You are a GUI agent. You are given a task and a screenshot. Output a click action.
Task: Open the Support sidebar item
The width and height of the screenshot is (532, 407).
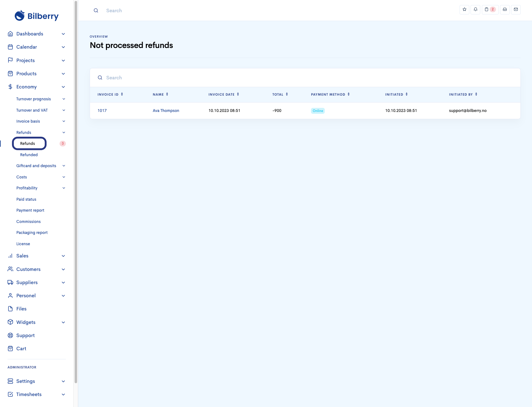coord(25,336)
